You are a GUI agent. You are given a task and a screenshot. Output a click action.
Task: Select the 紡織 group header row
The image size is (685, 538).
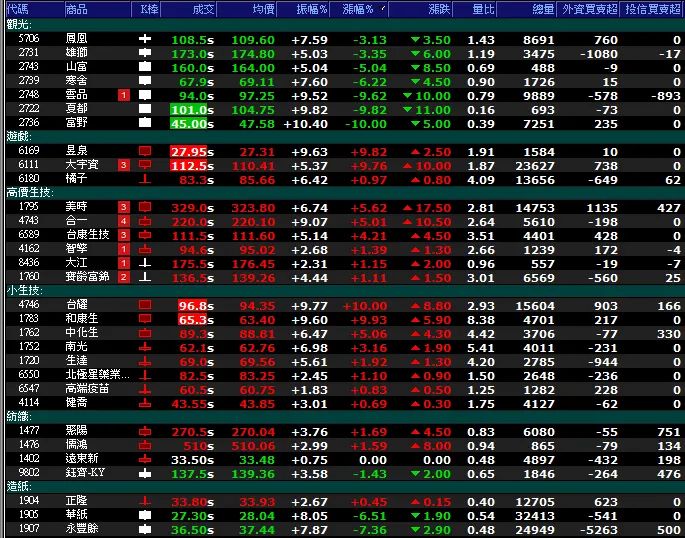[x=345, y=417]
